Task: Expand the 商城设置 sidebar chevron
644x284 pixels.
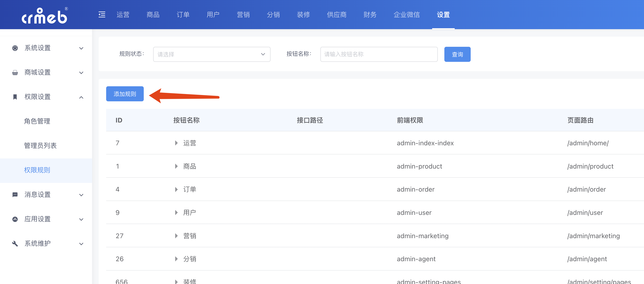Action: (81, 73)
